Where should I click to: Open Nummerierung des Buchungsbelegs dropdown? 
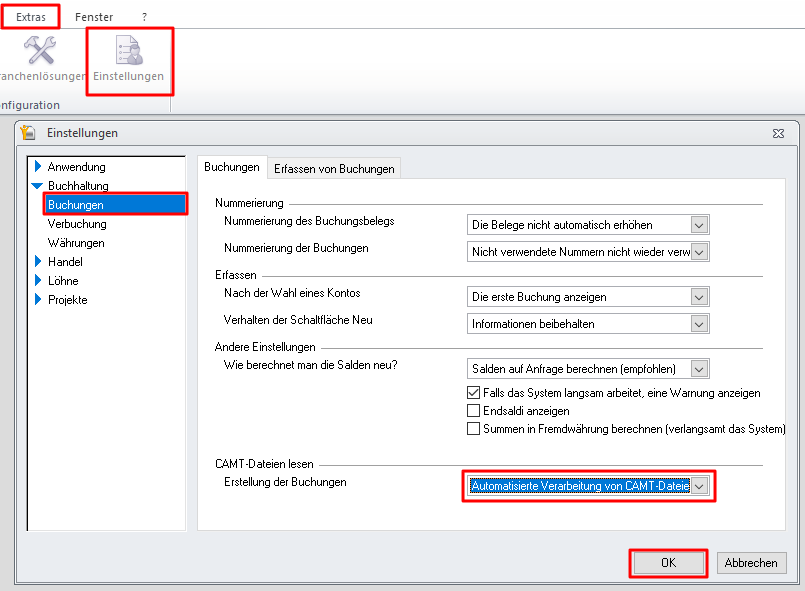tap(699, 225)
